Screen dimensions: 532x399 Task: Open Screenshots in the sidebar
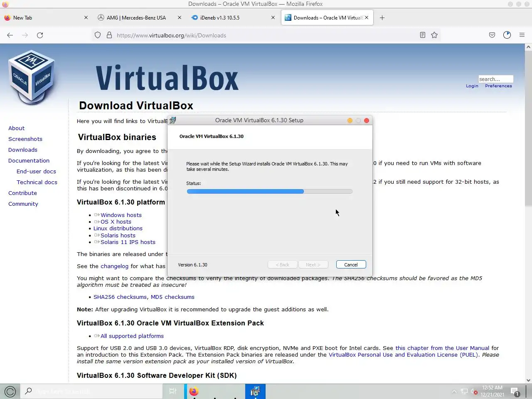coord(25,139)
